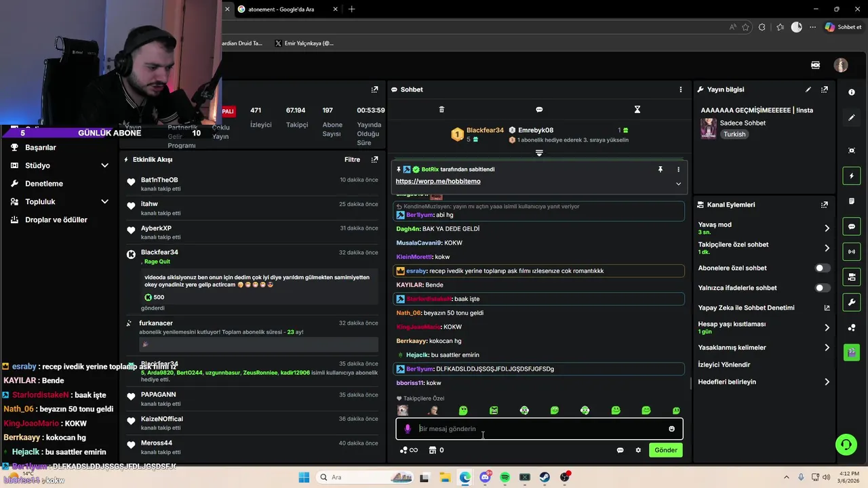Open the green headset support button
The height and width of the screenshot is (488, 868).
pos(846,445)
